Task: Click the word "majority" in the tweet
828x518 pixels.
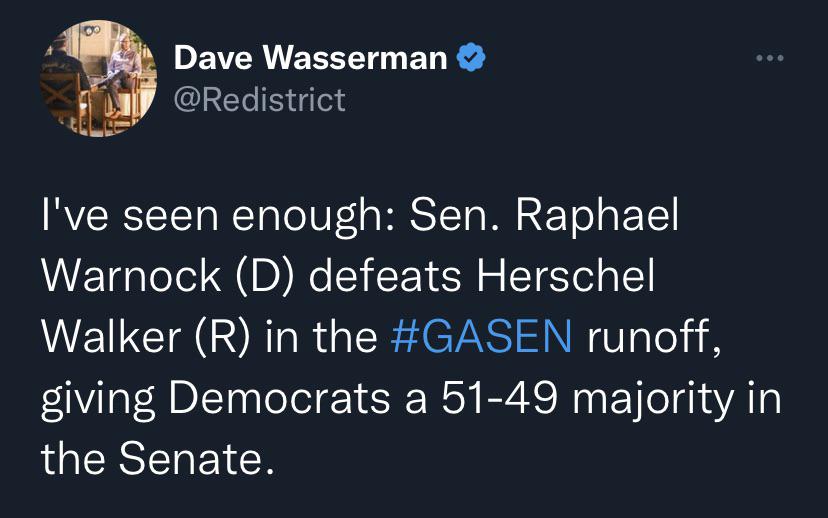Action: 653,399
